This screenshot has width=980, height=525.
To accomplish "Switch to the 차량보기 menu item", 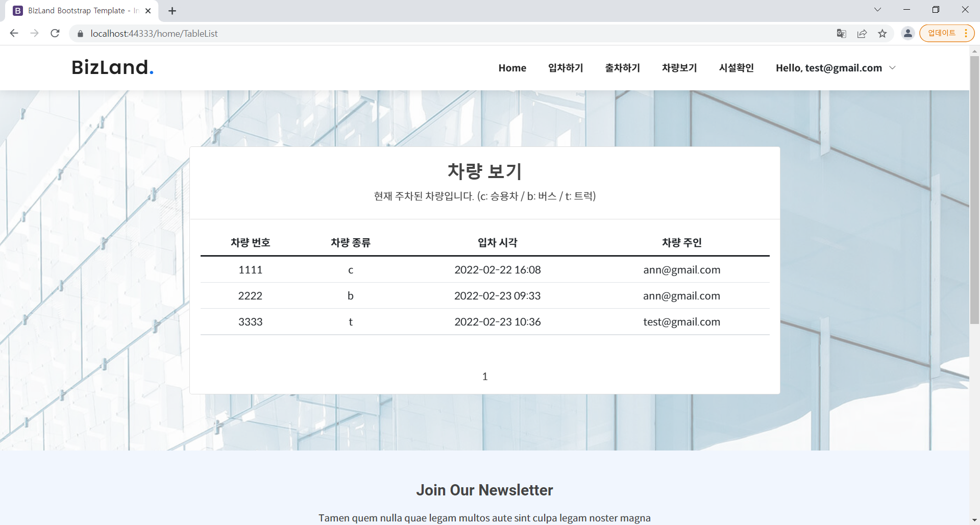I will (x=679, y=68).
